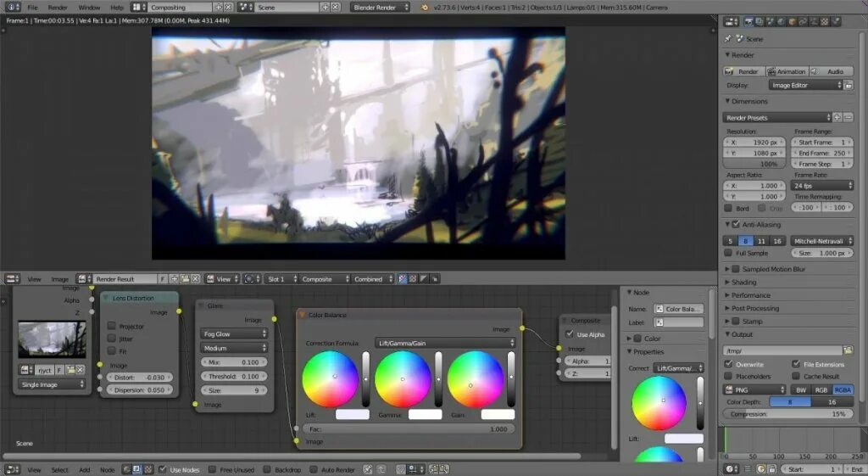Image resolution: width=868 pixels, height=476 pixels.
Task: Click the paste nodes icon in node header
Action: click(444, 469)
